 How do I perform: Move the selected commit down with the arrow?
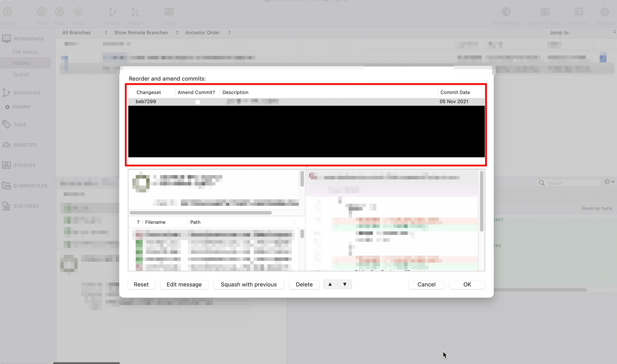coord(344,284)
